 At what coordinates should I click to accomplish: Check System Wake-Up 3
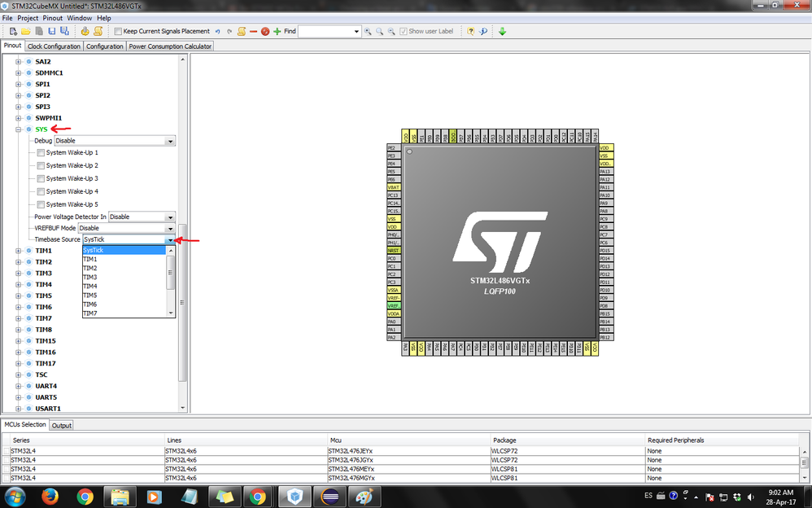41,178
